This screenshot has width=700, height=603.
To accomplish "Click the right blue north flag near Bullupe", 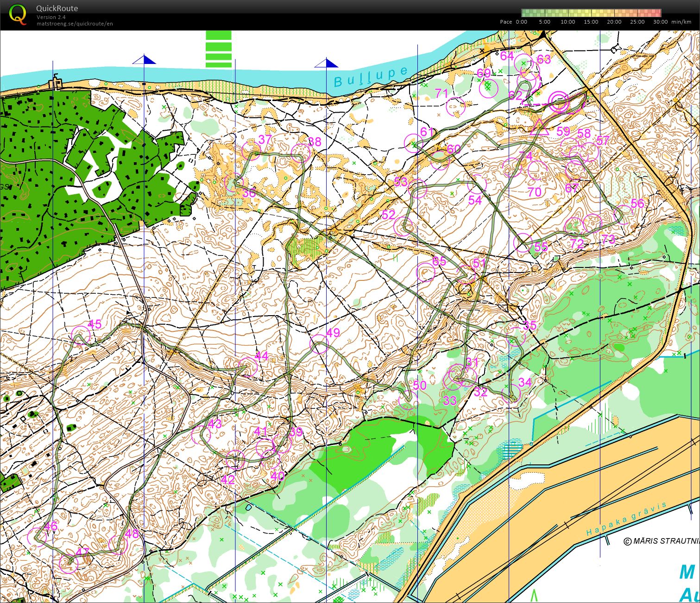I will [x=327, y=63].
